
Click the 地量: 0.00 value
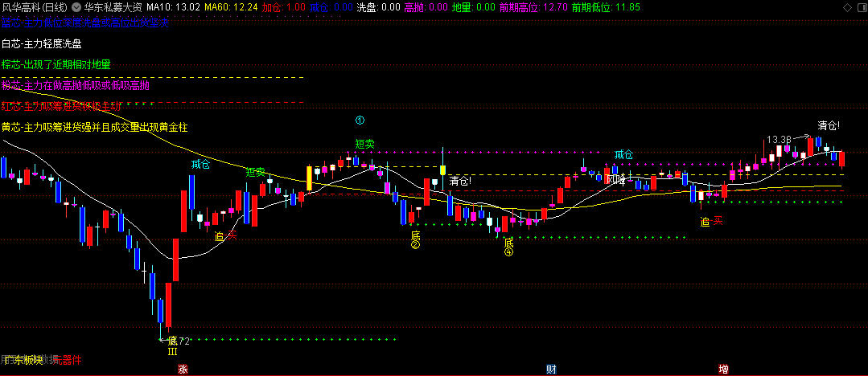474,7
